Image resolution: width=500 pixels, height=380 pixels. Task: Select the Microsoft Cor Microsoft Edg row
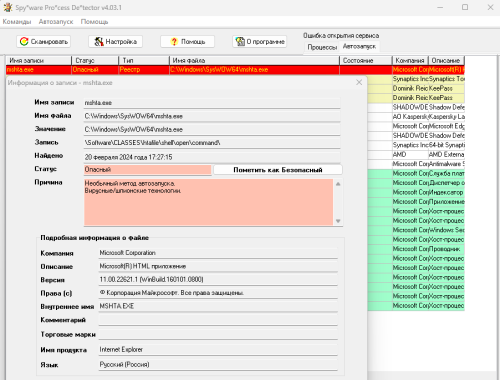(x=416, y=126)
